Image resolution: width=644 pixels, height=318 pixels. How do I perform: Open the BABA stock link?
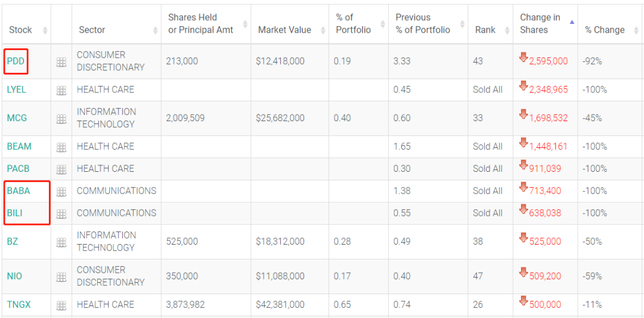pos(18,191)
